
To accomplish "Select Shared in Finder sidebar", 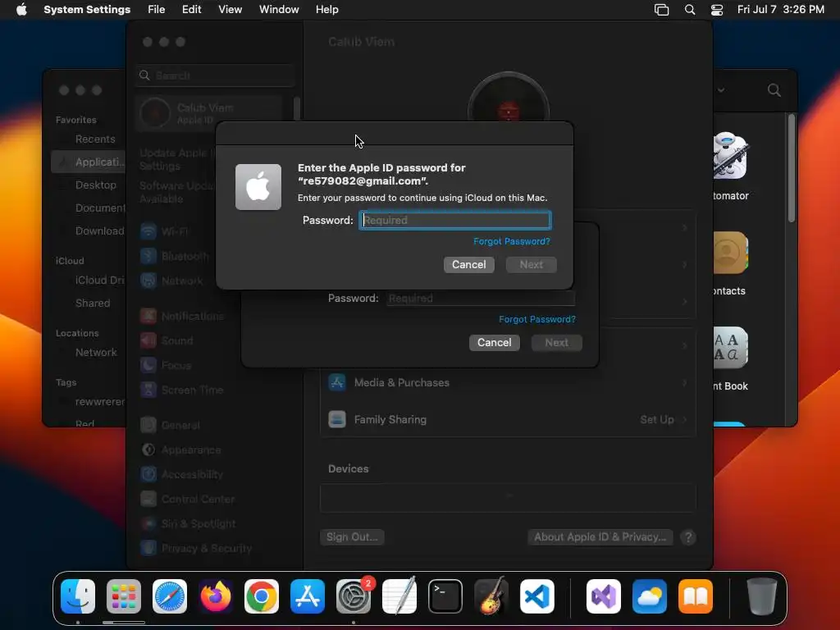I will 93,304.
